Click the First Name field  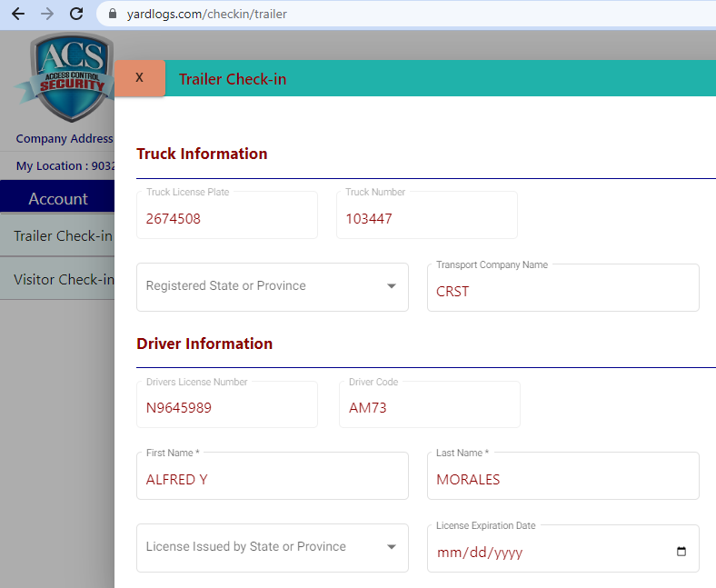(x=273, y=475)
